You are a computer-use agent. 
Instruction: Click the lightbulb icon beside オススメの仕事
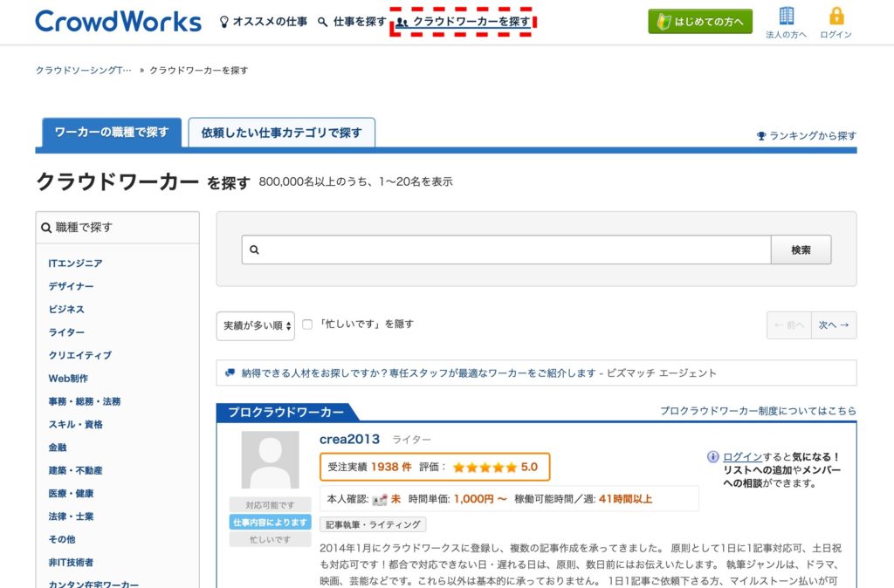coord(224,22)
